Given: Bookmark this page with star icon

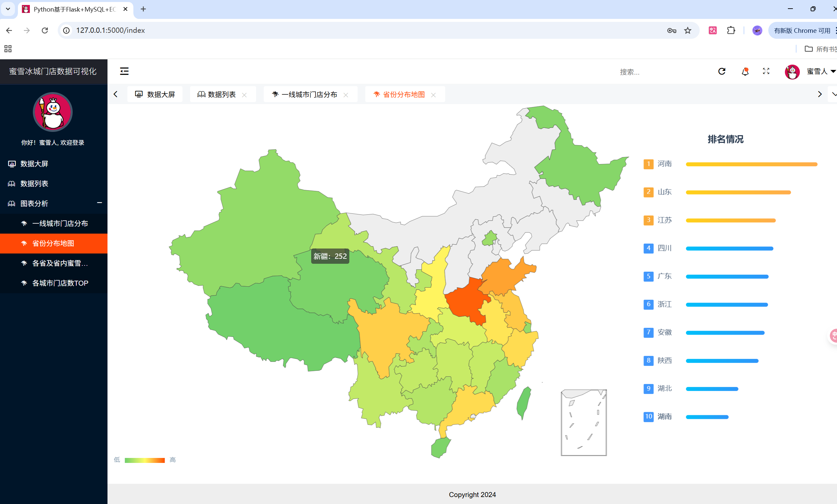Looking at the screenshot, I should pyautogui.click(x=687, y=30).
